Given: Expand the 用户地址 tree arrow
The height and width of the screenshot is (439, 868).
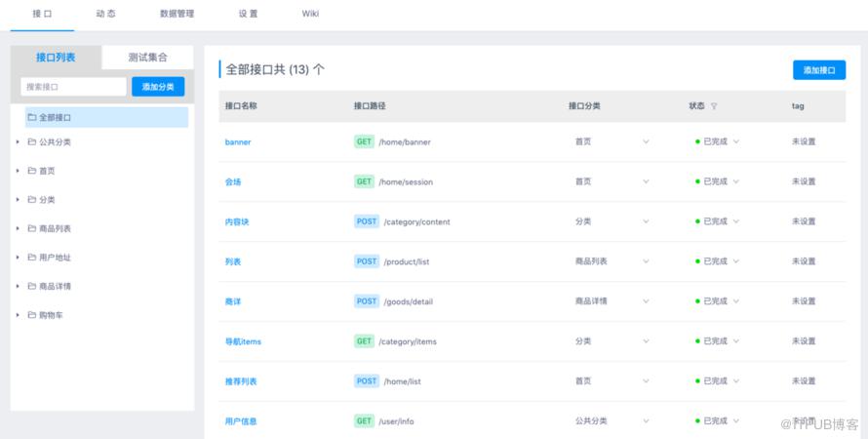Looking at the screenshot, I should pos(18,257).
